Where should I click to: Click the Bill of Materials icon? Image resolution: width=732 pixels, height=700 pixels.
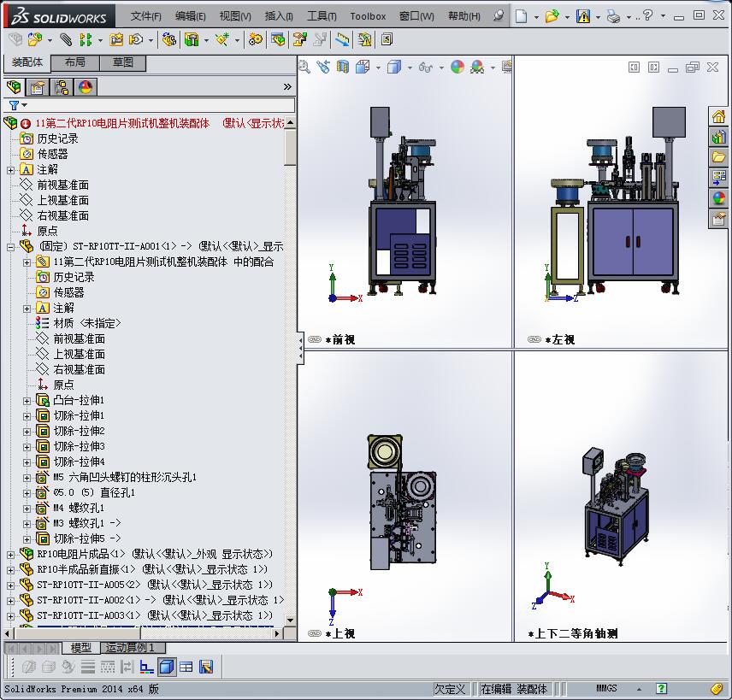pyautogui.click(x=278, y=39)
